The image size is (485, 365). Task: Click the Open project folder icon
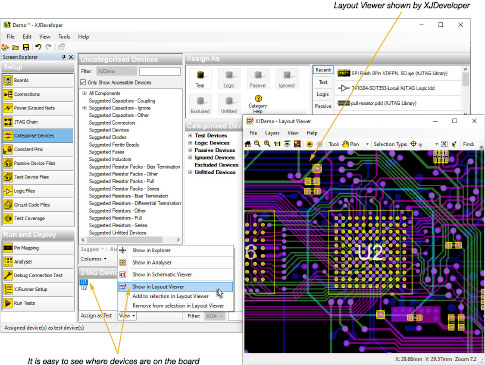tap(16, 47)
